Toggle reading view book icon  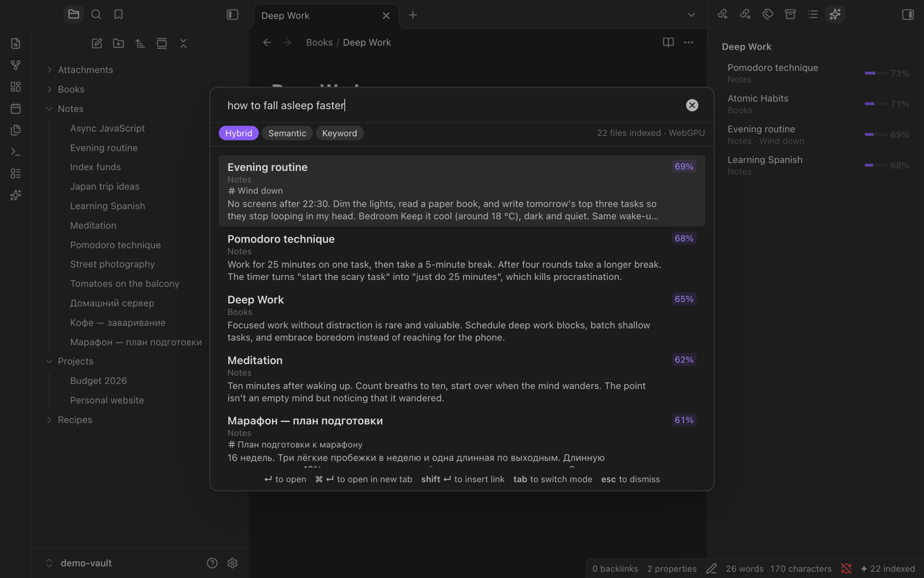pyautogui.click(x=668, y=42)
